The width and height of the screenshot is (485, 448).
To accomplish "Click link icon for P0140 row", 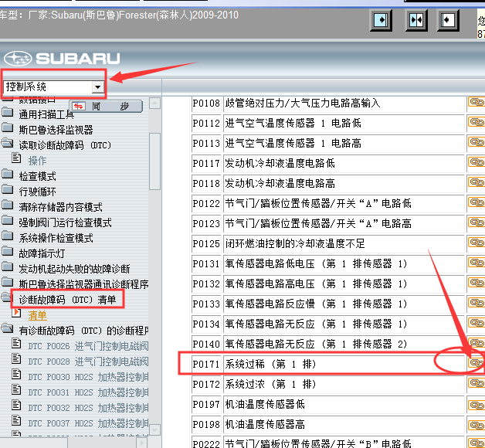I will (477, 343).
